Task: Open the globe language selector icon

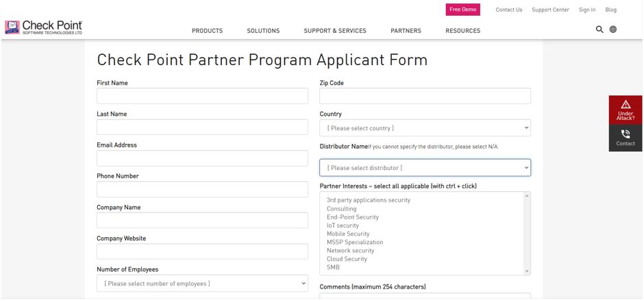Action: (x=613, y=29)
